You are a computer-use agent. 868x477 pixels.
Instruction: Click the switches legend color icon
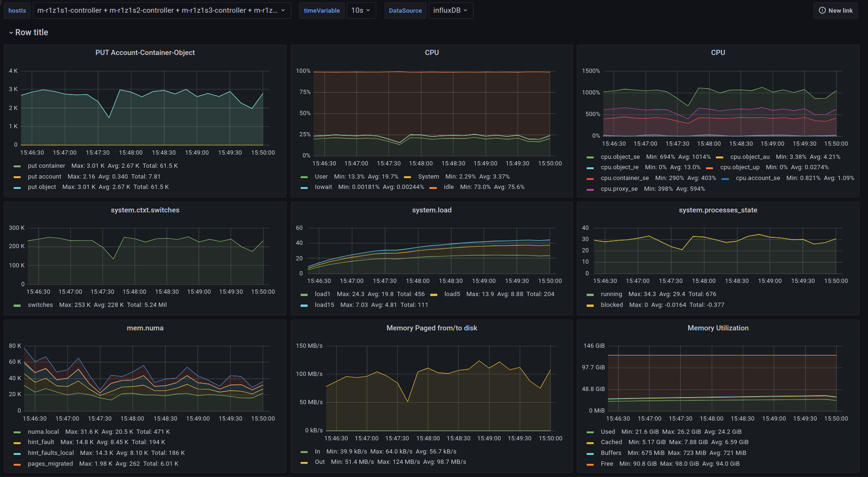[x=17, y=305]
